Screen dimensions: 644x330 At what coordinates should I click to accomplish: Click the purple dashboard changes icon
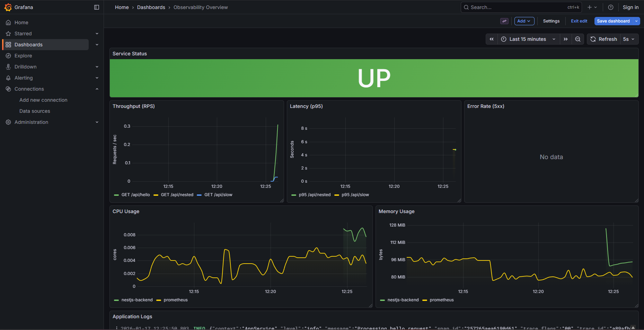click(504, 21)
